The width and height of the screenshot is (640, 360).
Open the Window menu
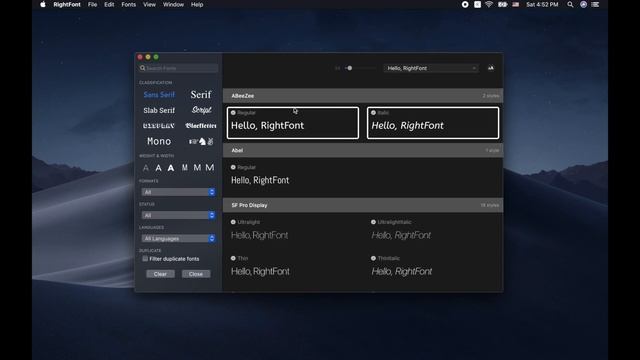pyautogui.click(x=173, y=4)
